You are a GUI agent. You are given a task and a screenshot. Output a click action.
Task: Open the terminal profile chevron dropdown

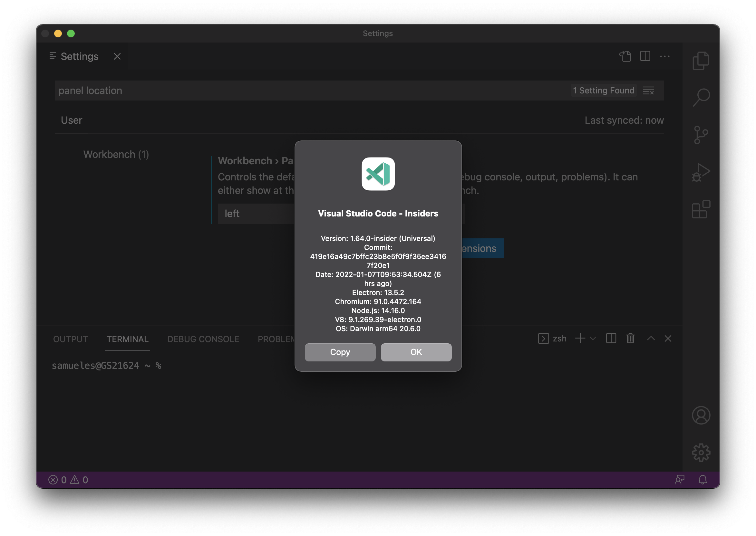click(x=592, y=338)
